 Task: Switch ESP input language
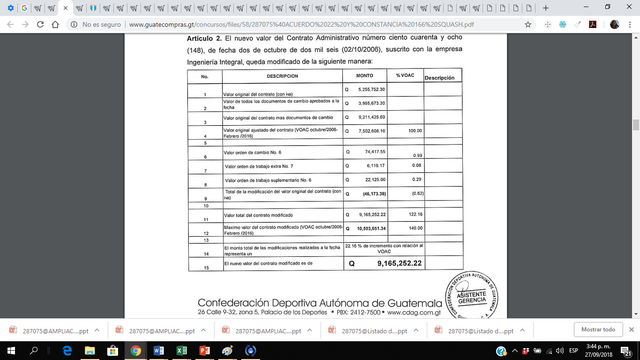[573, 351]
